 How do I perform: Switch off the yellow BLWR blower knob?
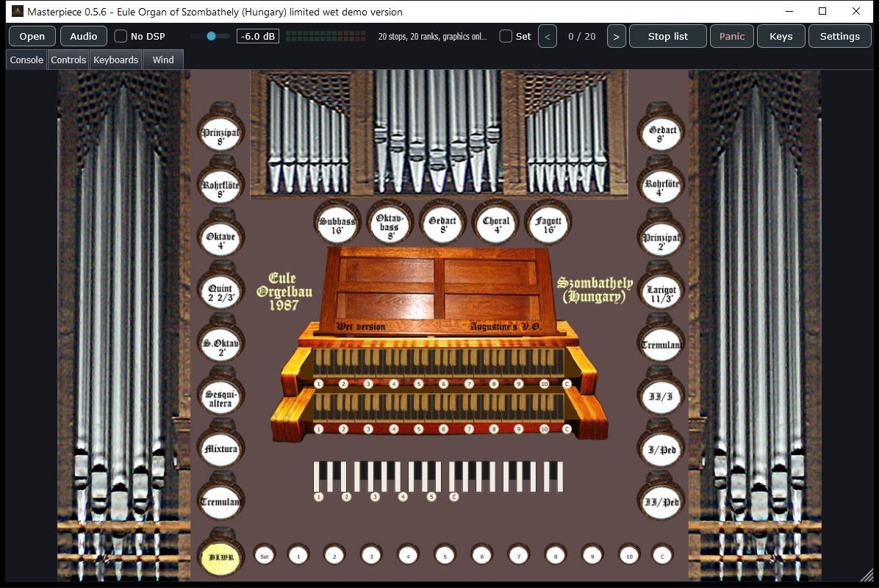tap(221, 557)
